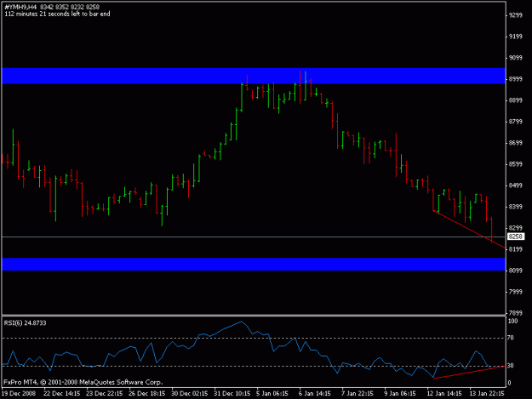Click the 8899 price scale label
Screen dimensions: 532x399
click(516, 100)
